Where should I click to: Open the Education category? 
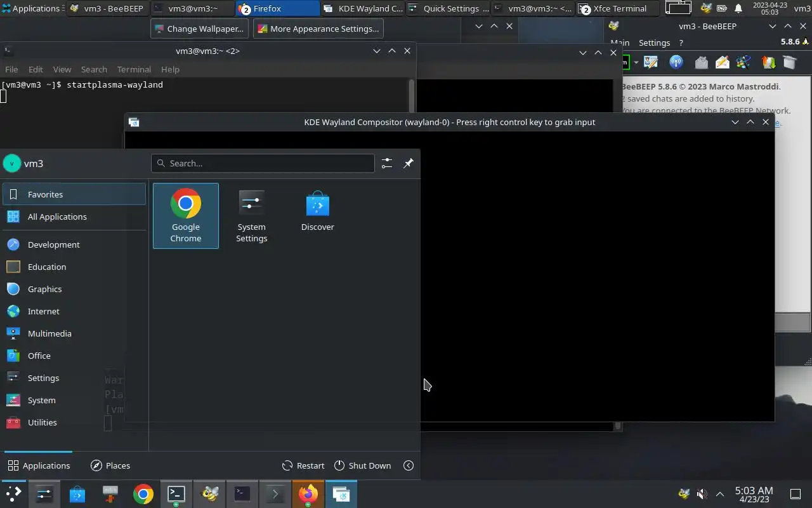coord(74,267)
